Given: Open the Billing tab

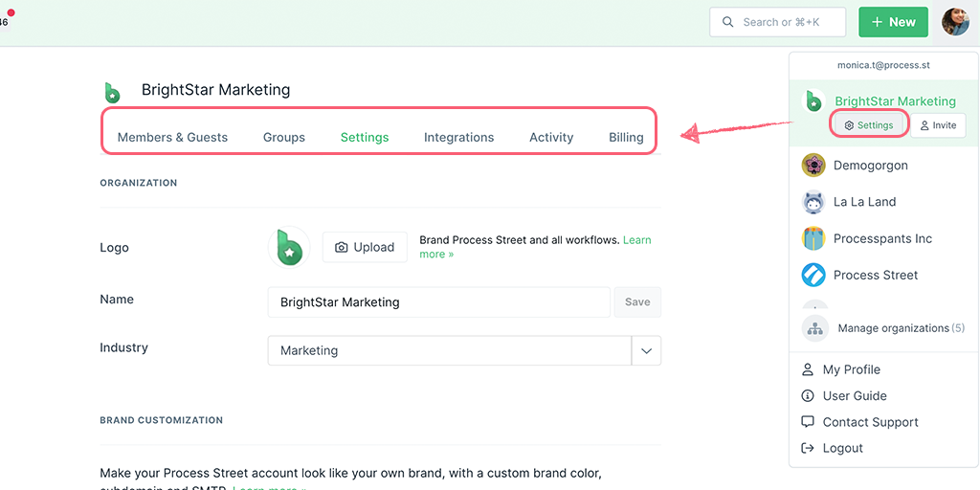Looking at the screenshot, I should pos(626,138).
